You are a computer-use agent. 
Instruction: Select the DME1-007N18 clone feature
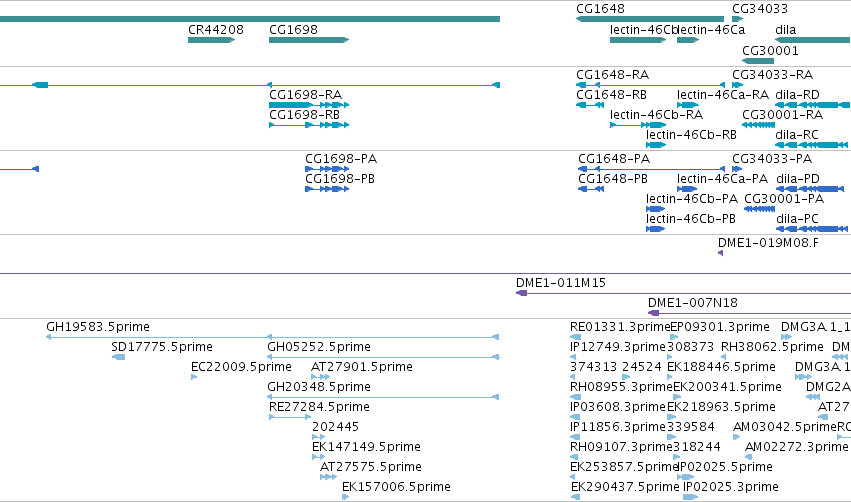(750, 313)
